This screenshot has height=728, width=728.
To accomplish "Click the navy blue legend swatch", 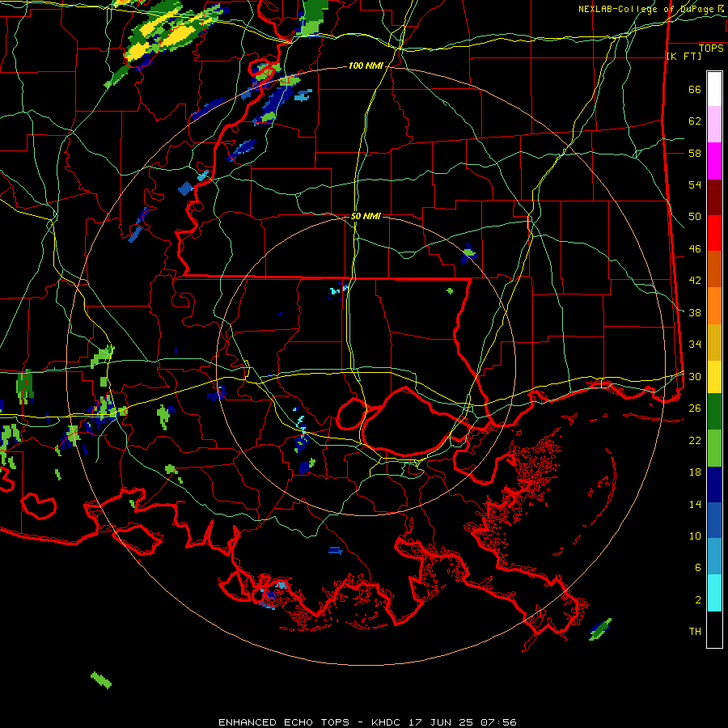I will [x=714, y=485].
